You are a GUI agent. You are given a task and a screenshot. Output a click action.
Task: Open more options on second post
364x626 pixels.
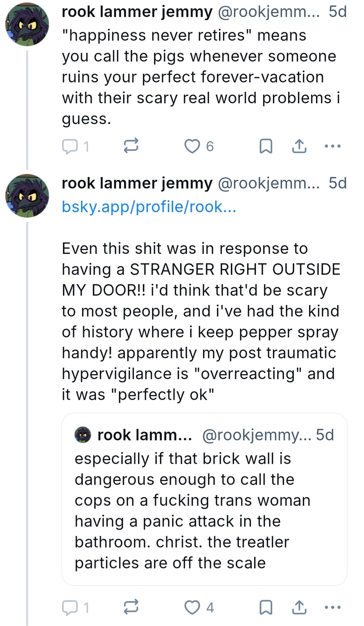332,608
